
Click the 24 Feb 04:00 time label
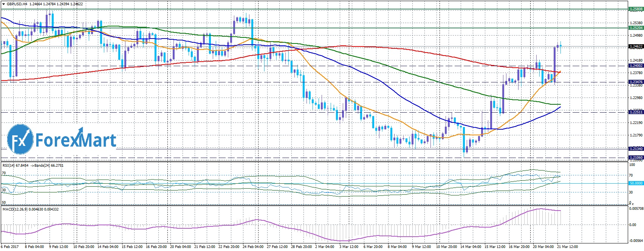tap(252, 246)
